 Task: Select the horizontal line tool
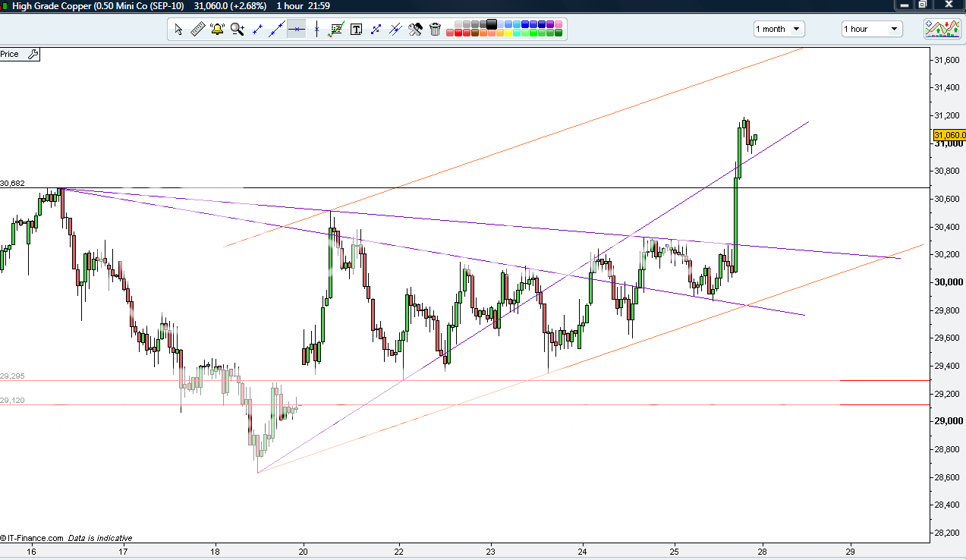[296, 29]
